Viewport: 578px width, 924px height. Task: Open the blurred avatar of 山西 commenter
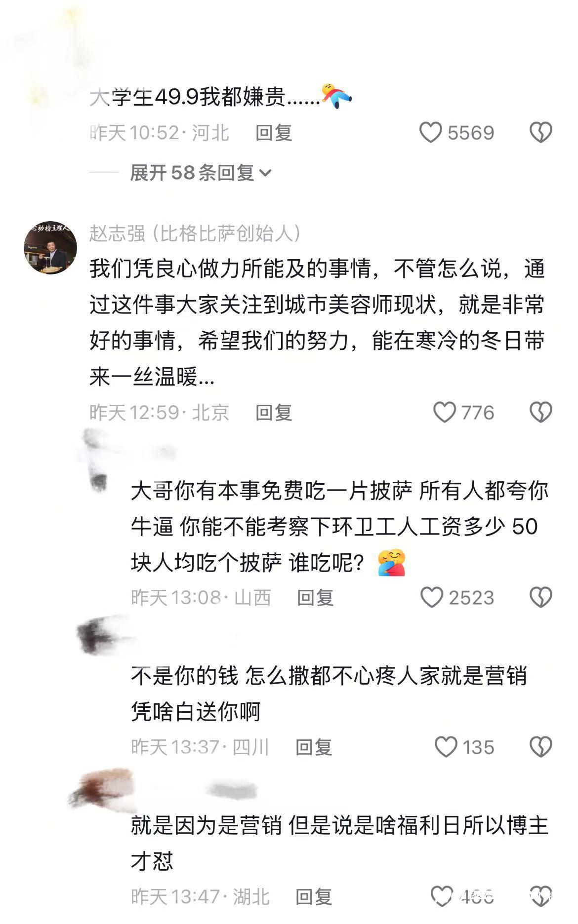point(99,459)
